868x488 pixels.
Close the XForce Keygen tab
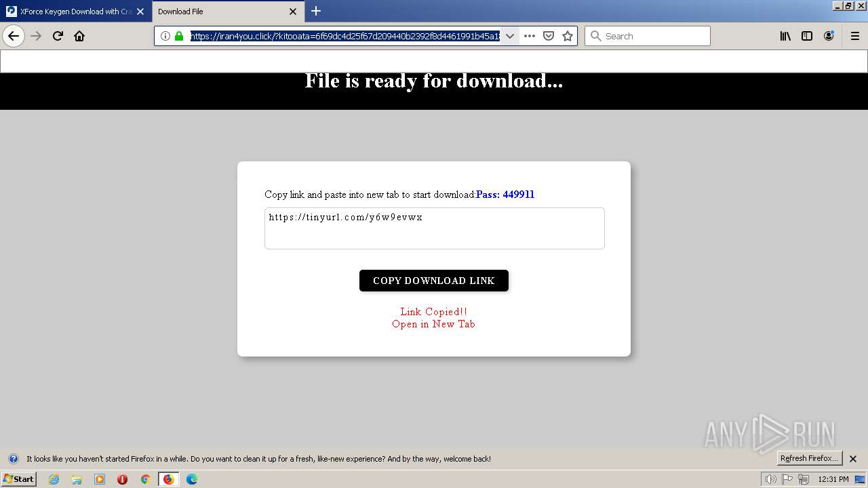[140, 12]
